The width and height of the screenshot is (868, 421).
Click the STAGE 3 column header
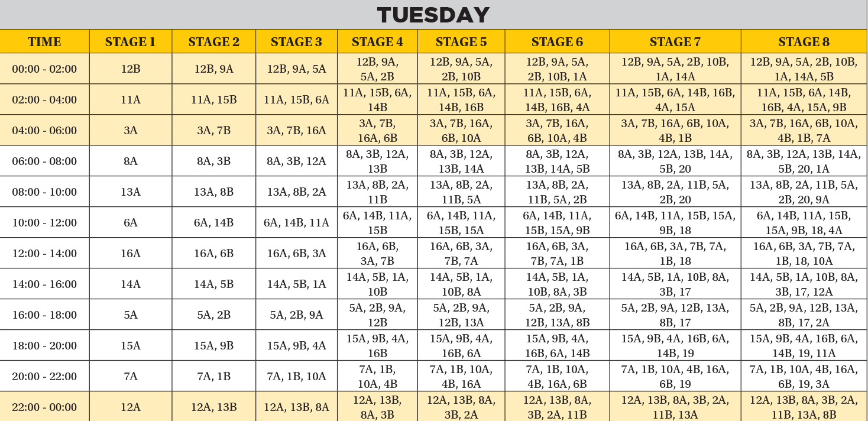coord(296,42)
